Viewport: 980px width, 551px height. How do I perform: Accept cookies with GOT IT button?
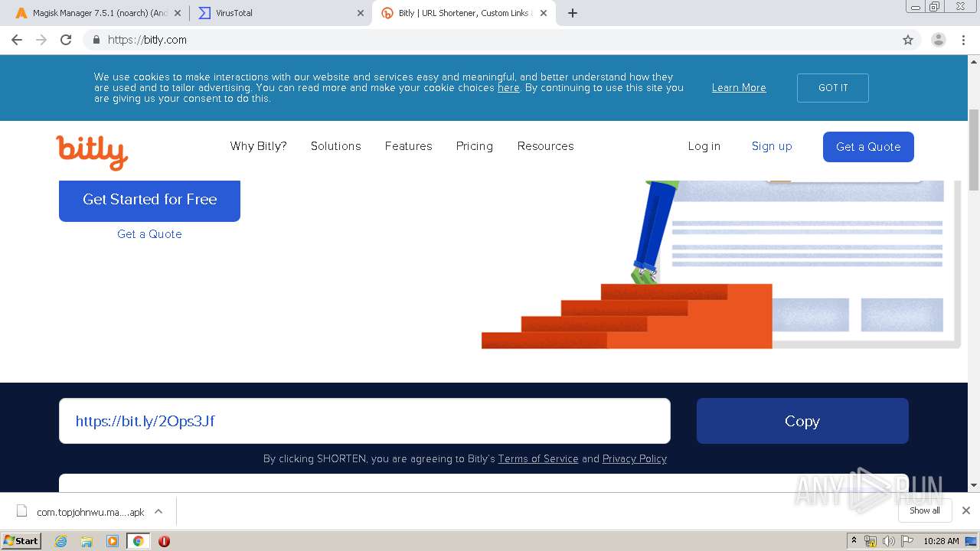coord(833,88)
